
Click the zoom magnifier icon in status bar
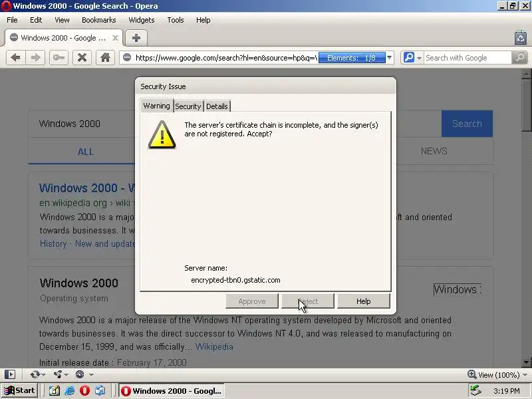point(471,374)
